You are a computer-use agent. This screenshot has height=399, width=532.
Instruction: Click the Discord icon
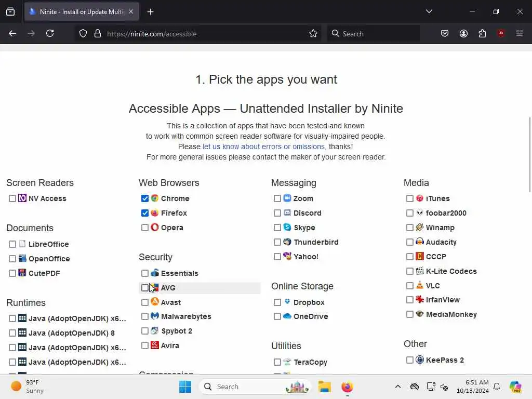(x=287, y=212)
